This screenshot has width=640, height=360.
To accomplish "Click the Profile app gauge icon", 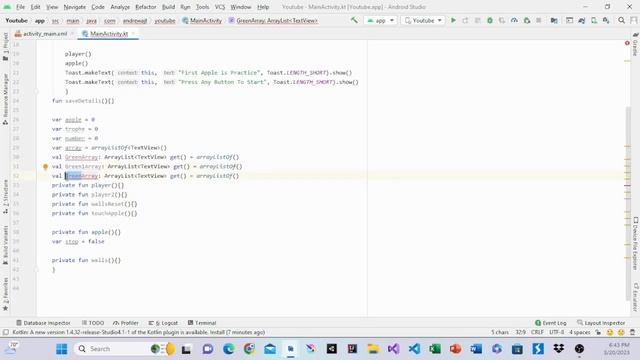I will 514,20.
